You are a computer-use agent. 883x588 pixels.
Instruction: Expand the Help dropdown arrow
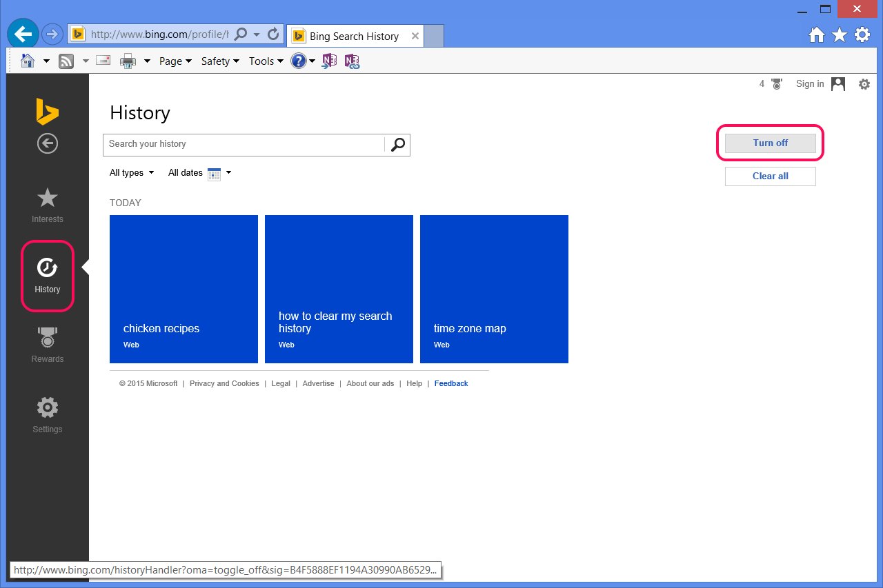pos(312,61)
